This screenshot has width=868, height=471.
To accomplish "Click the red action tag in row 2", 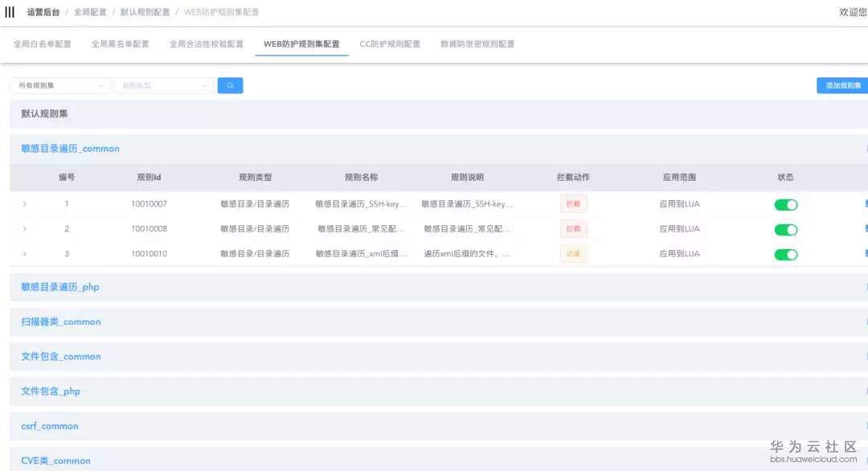I will click(574, 229).
